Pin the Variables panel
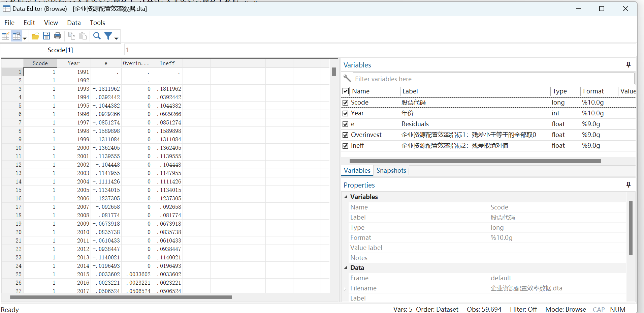The image size is (644, 313). (x=628, y=65)
